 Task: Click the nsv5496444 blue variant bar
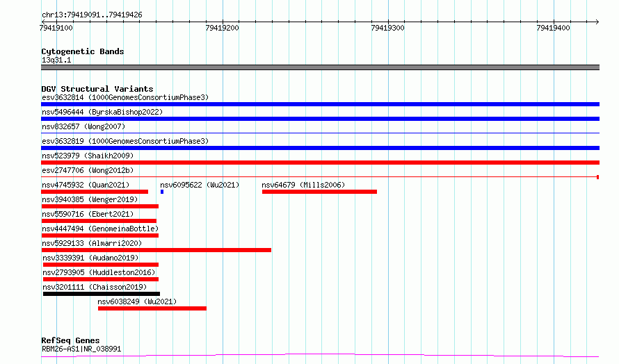point(320,119)
